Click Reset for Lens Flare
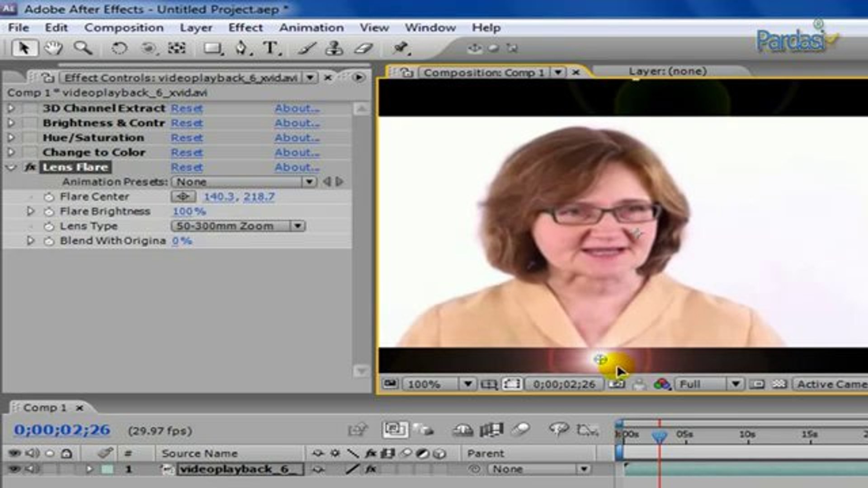This screenshot has height=488, width=868. coord(187,167)
